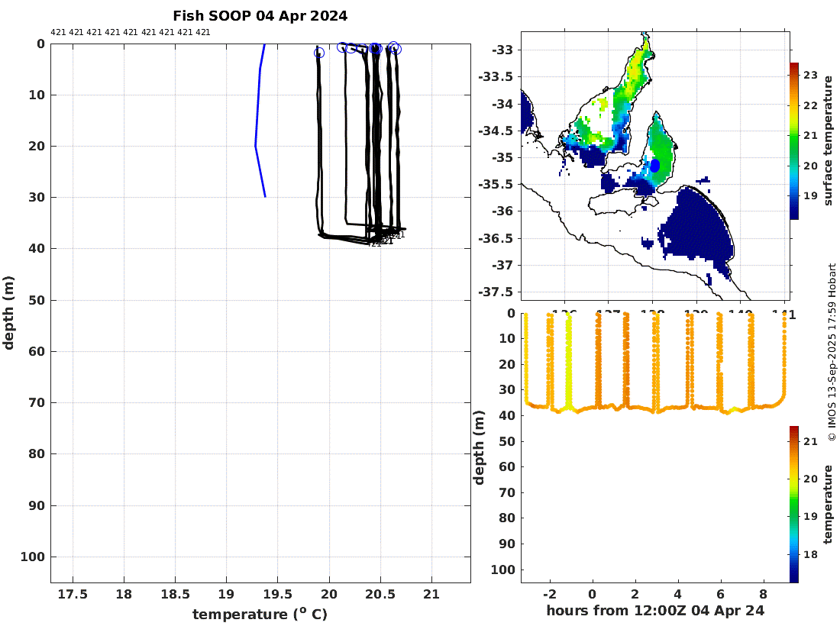Click the "depth (m)" label of left profile plot
This screenshot has height=626, width=840.
pos(8,313)
